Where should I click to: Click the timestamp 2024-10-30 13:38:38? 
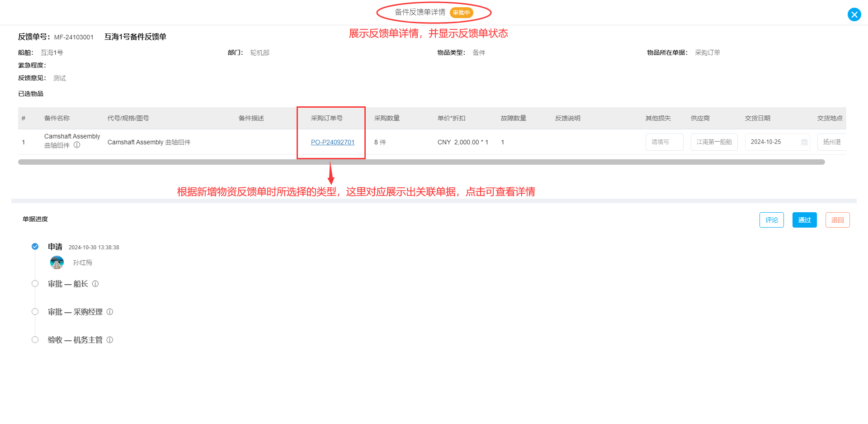[x=94, y=248]
